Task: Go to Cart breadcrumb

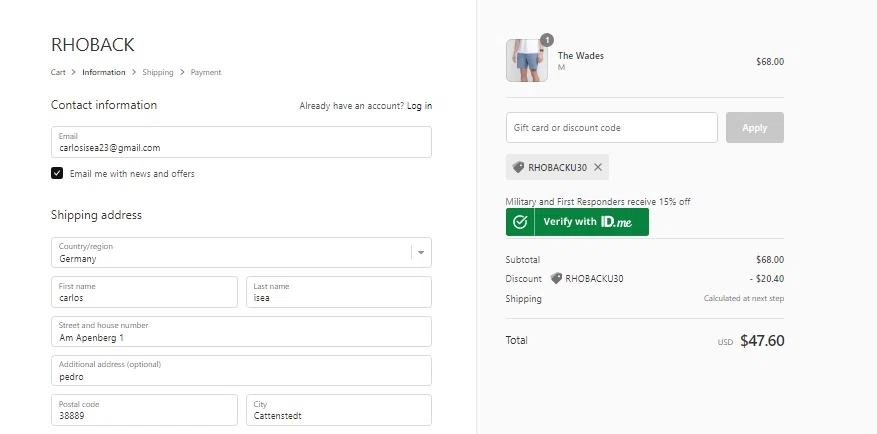Action: coord(58,72)
